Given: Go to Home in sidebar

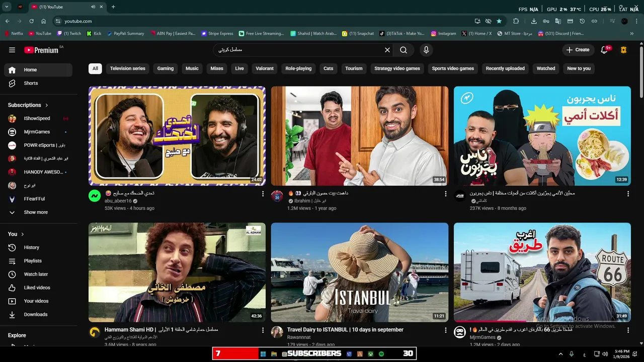Looking at the screenshot, I should (x=38, y=70).
